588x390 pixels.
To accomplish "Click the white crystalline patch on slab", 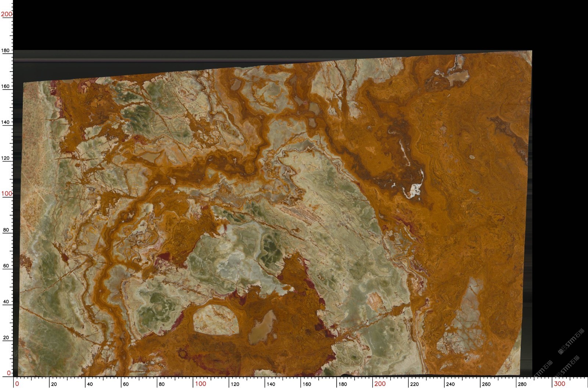I will pyautogui.click(x=413, y=189).
